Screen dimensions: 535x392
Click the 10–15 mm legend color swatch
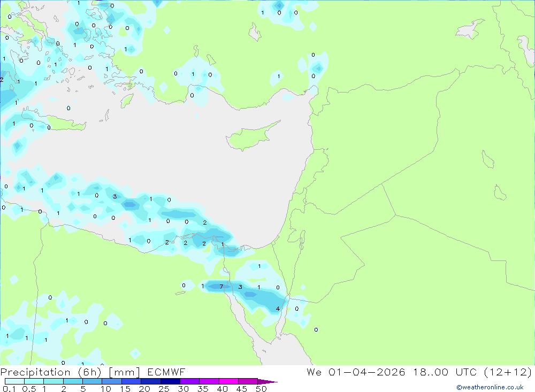click(112, 381)
